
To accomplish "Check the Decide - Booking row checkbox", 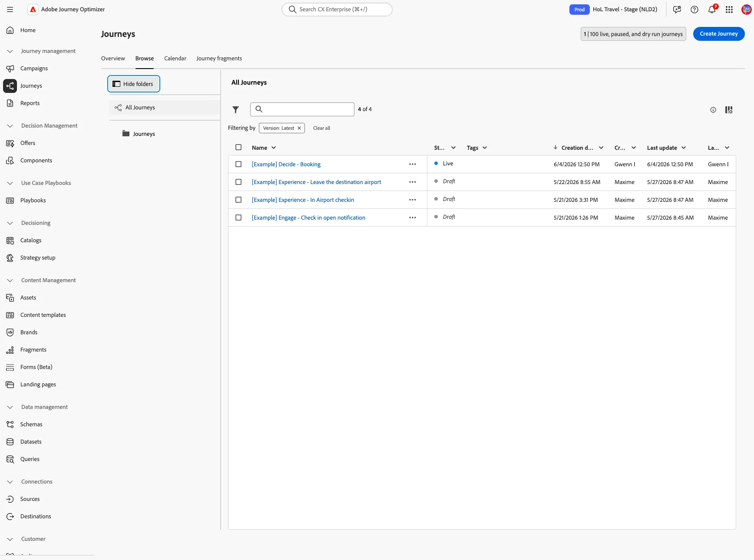I will point(238,164).
